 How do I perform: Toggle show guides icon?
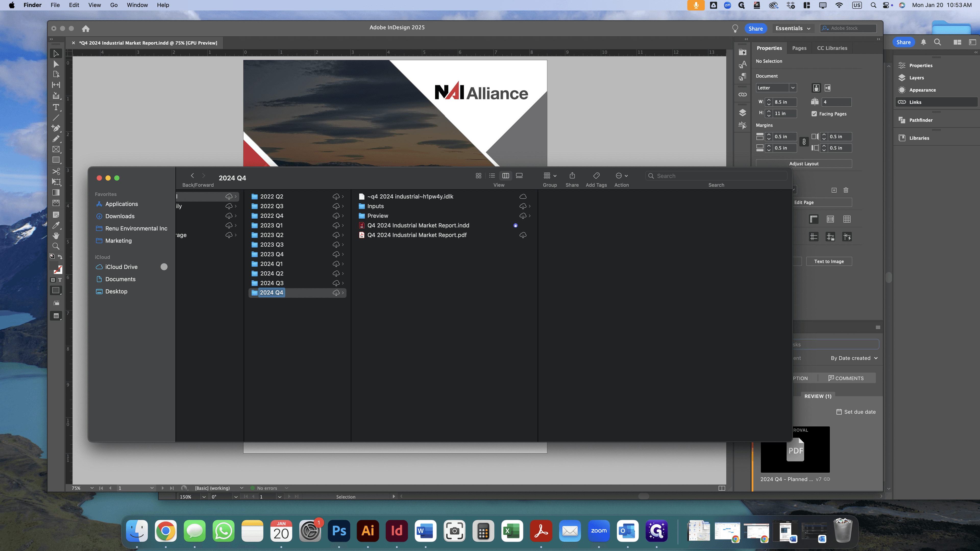click(813, 237)
